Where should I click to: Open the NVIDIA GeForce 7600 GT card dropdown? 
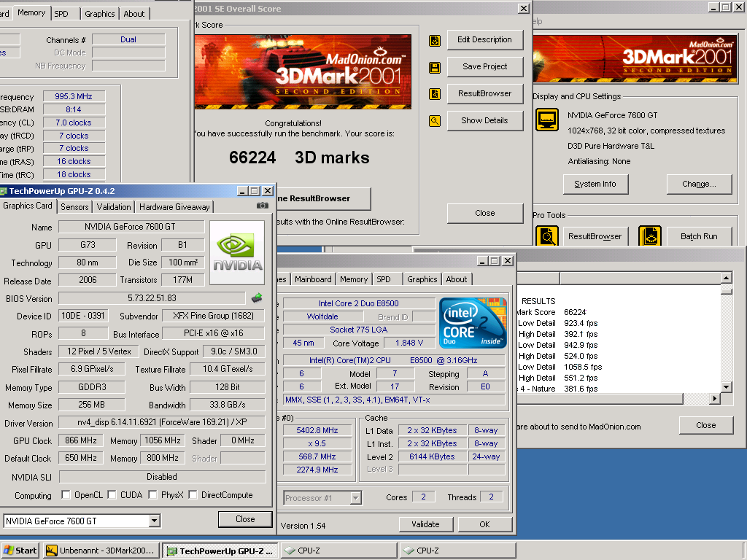click(154, 521)
